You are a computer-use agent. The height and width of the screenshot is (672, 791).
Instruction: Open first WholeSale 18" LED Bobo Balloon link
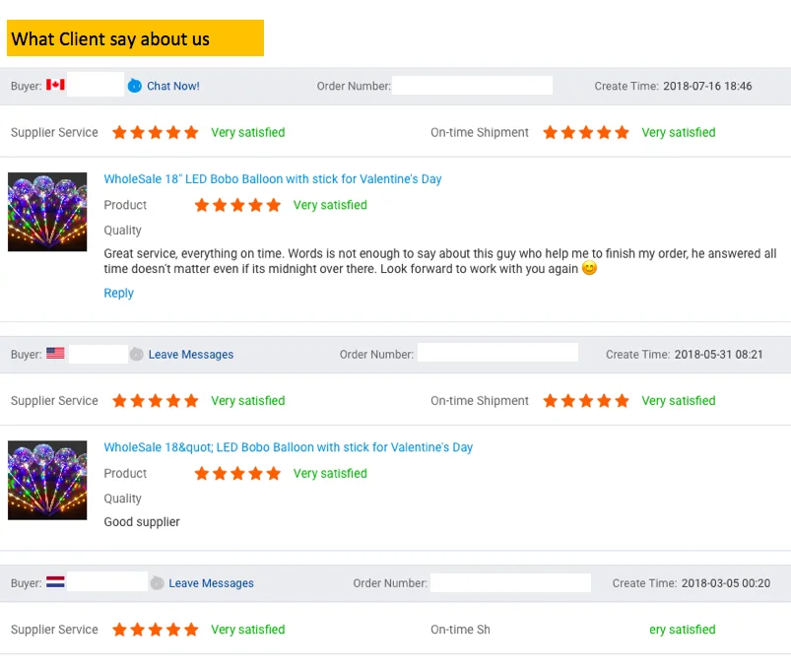273,179
